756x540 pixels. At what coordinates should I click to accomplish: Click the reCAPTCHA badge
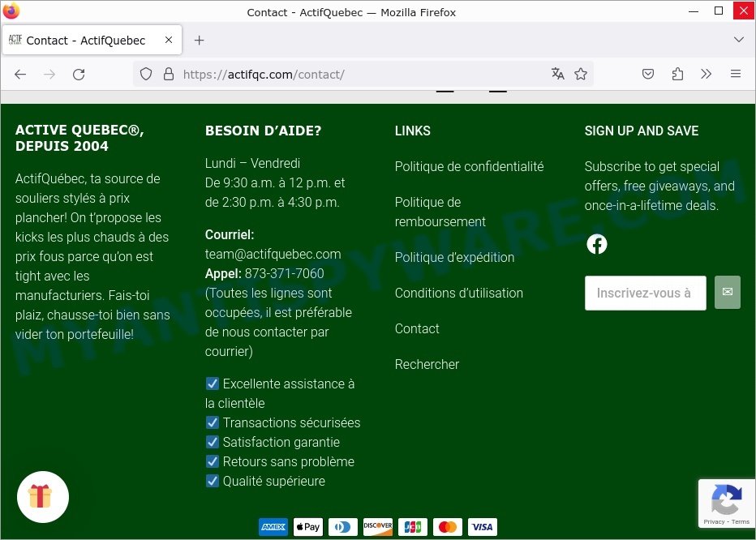click(x=727, y=504)
